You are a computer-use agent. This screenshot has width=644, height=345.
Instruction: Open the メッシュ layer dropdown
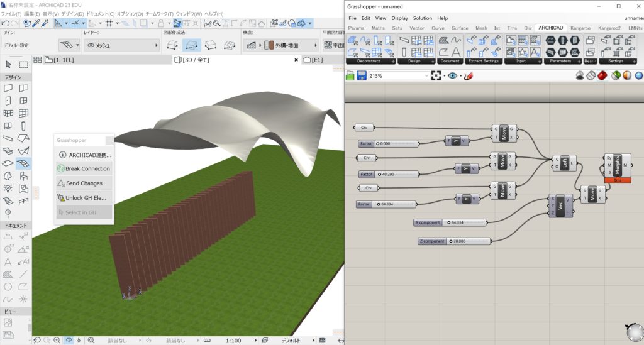point(157,45)
